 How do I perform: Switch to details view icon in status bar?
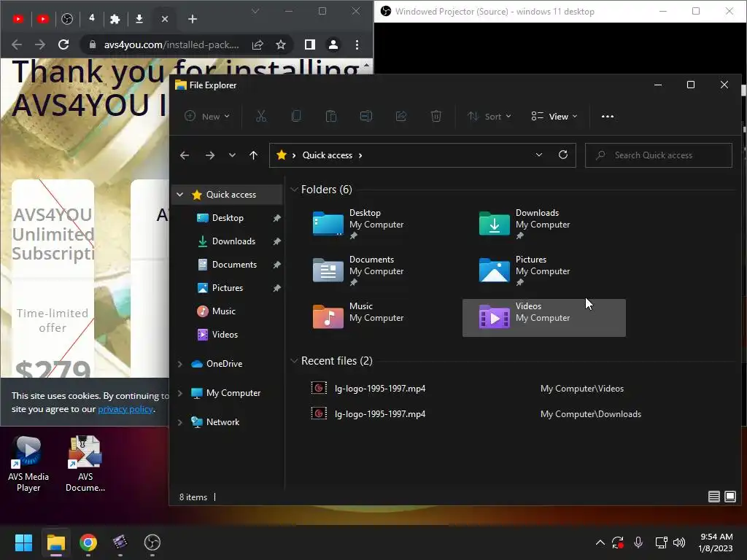[713, 497]
